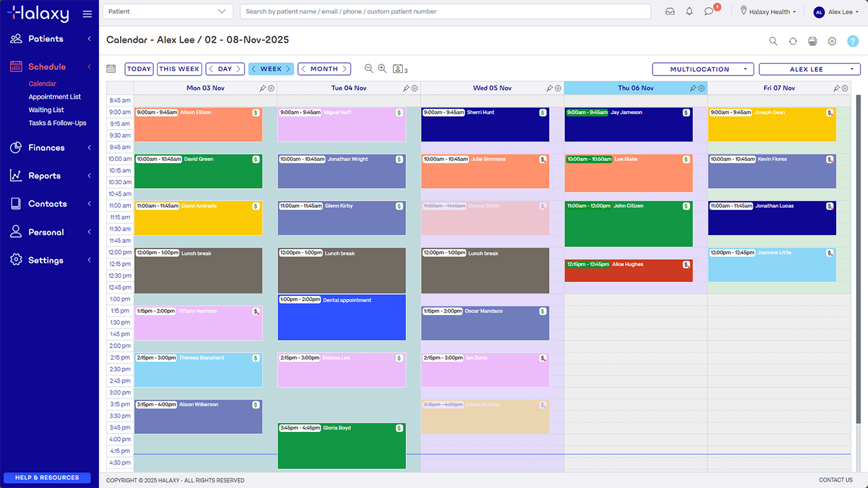Open the Dental appointment block on Tuesday
Viewport: 868px width, 488px height.
tap(342, 318)
